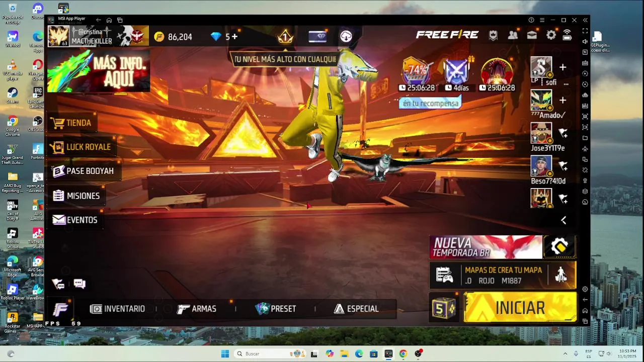Open the Discord desktop shortcut
This screenshot has width=644, height=362.
[38, 12]
